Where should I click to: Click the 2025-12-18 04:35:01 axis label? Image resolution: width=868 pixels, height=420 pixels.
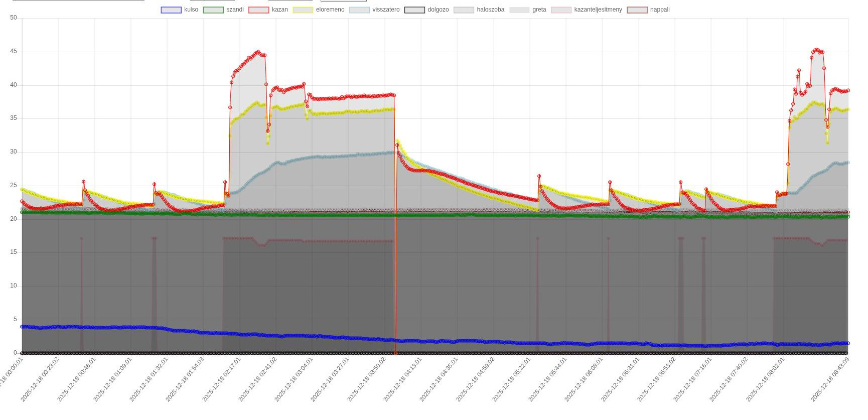439,379
